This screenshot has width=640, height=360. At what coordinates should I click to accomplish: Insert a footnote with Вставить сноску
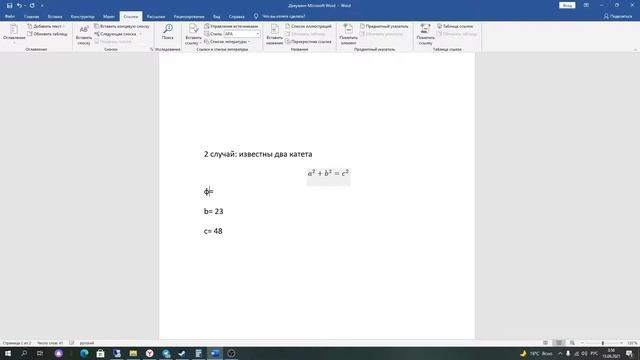tap(84, 35)
